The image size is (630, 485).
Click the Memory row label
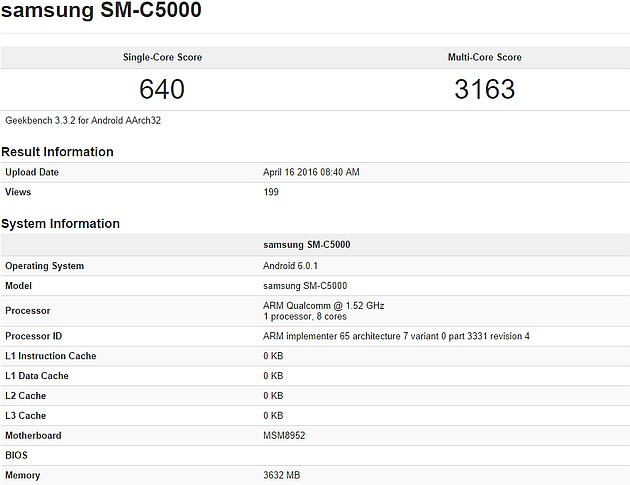pos(22,475)
